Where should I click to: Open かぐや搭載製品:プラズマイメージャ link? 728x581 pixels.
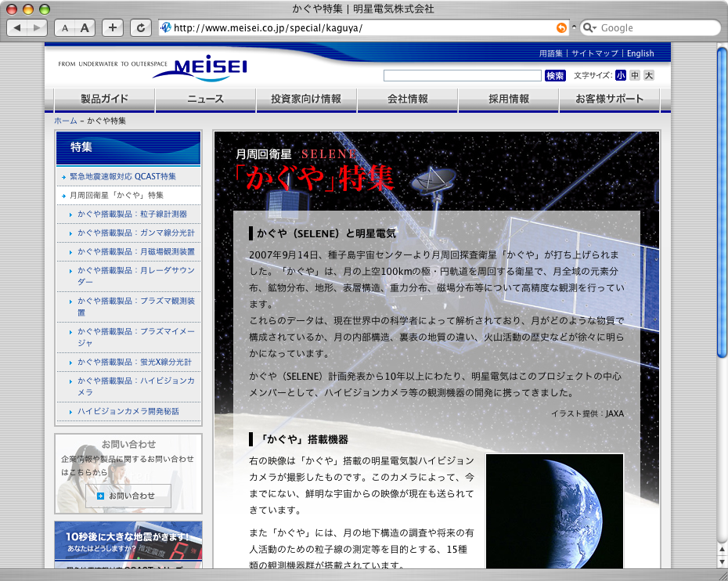[136, 337]
